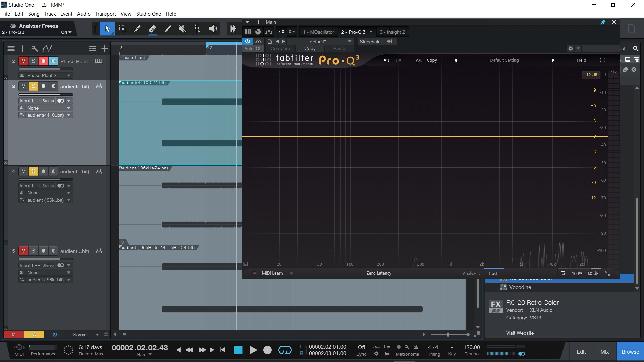644x362 pixels.
Task: Select the Arrow tool in toolbar
Action: coord(107,29)
